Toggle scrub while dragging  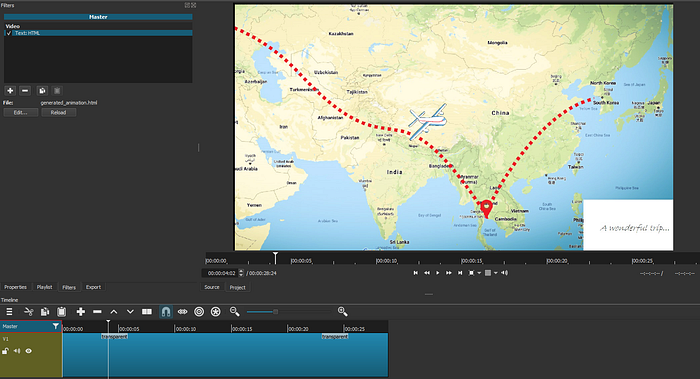tap(183, 312)
